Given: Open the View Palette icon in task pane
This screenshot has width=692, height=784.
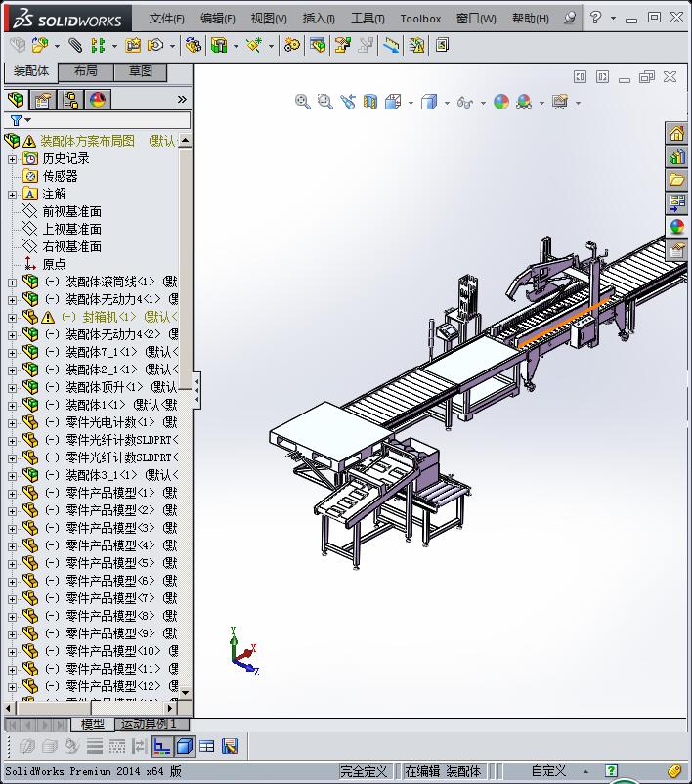Looking at the screenshot, I should point(677,203).
